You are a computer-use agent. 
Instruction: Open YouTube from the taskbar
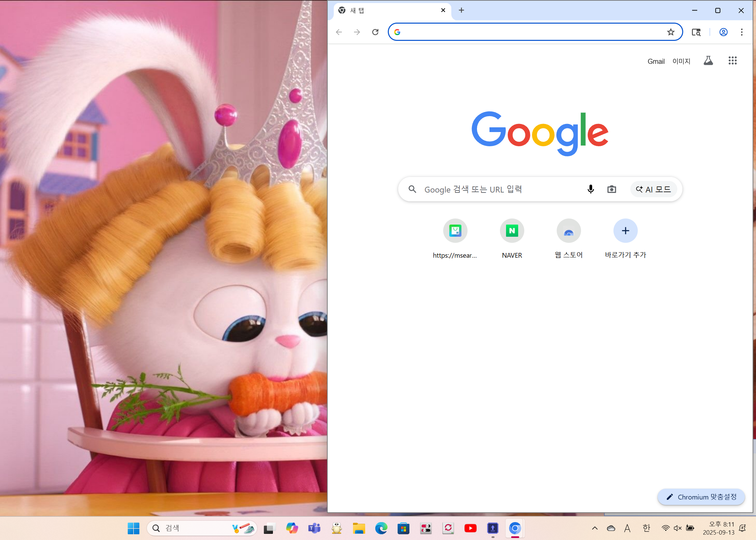(470, 528)
